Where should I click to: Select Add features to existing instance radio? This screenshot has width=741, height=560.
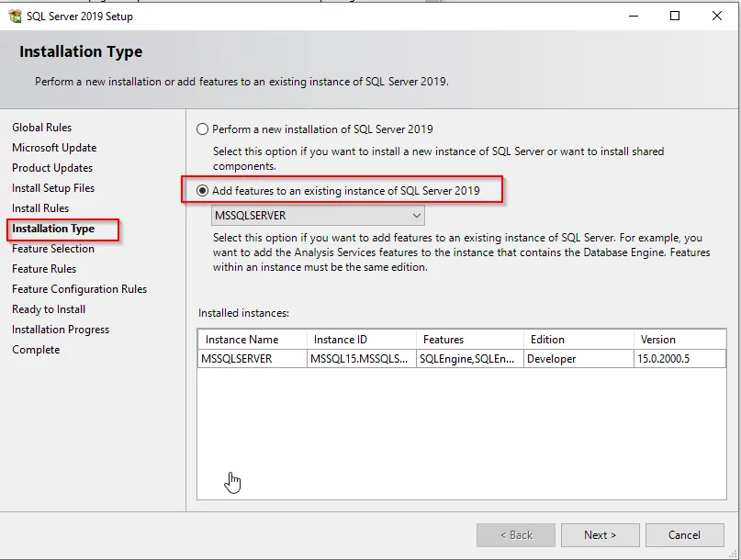(202, 190)
